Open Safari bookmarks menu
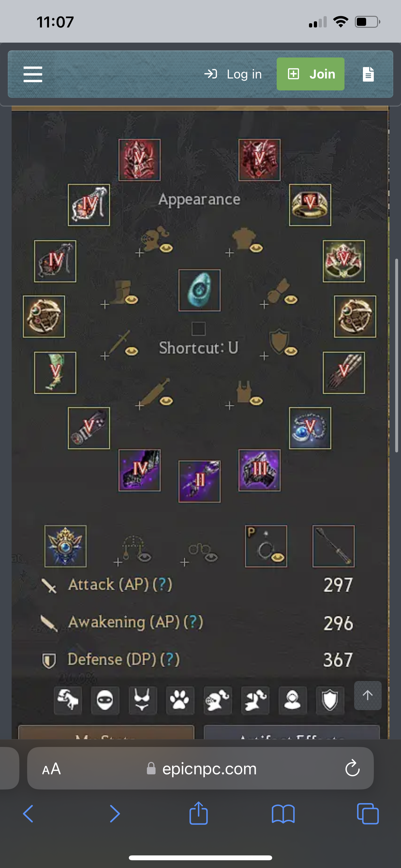401x868 pixels. point(283,814)
